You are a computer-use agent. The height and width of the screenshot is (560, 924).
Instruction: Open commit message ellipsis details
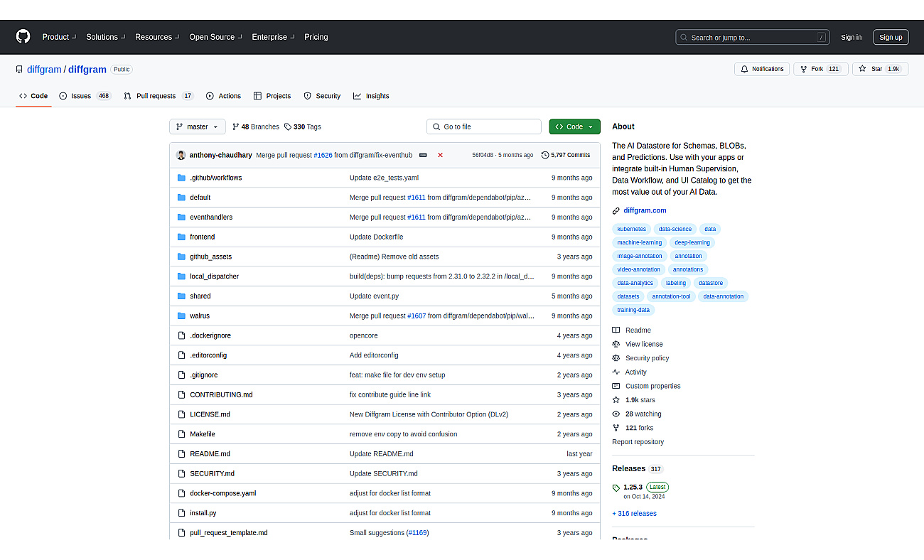click(x=423, y=155)
